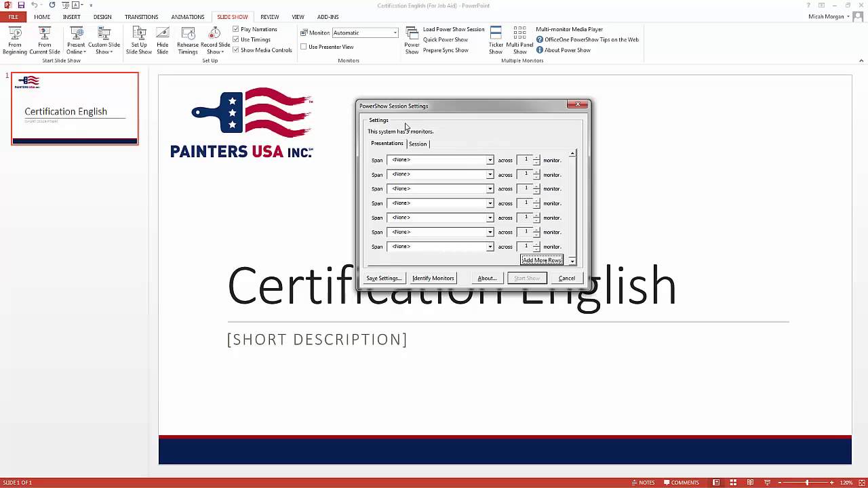Switch to Normal view in status bar
The image size is (868, 488).
coord(716,483)
